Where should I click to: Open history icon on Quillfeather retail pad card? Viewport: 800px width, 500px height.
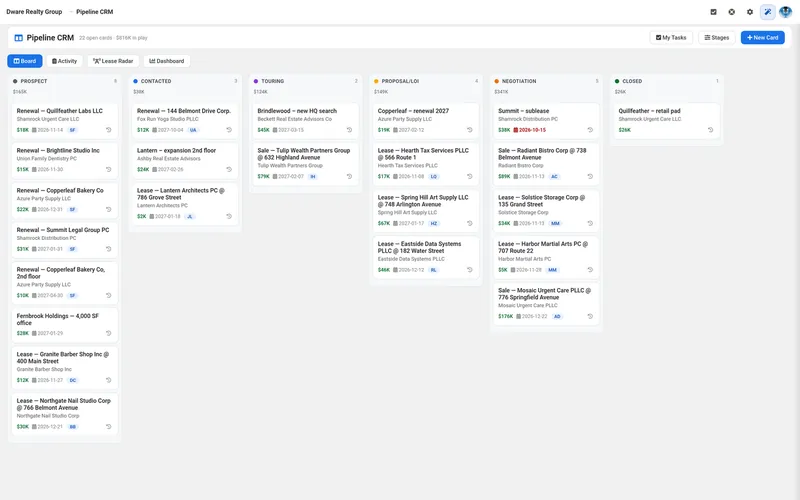click(x=711, y=130)
